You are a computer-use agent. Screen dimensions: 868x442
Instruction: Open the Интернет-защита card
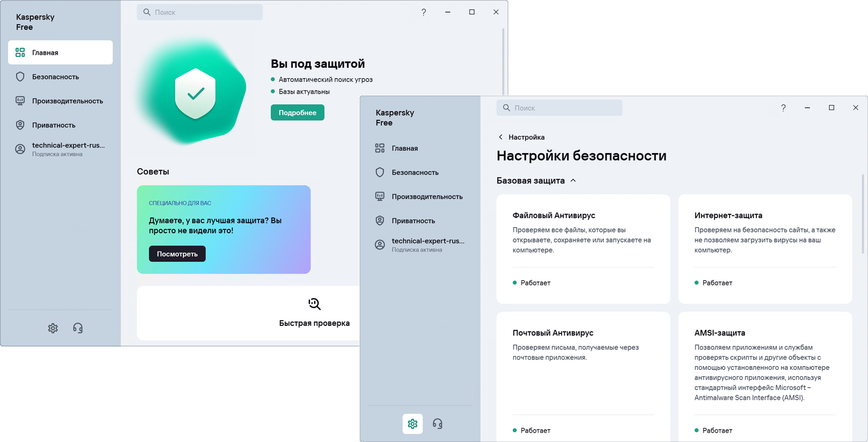765,249
